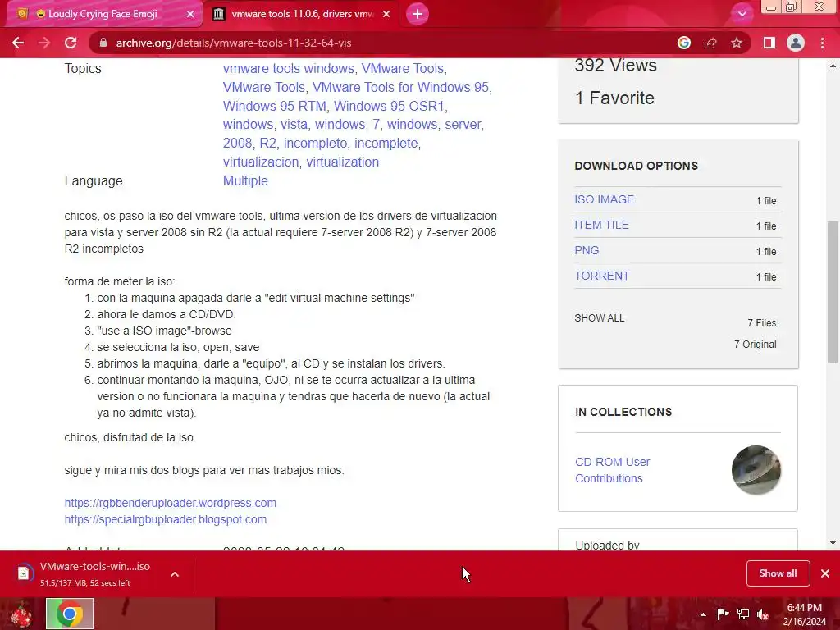Image resolution: width=840 pixels, height=630 pixels.
Task: Close the vmware tools 11.0.6 tab
Action: pos(386,14)
